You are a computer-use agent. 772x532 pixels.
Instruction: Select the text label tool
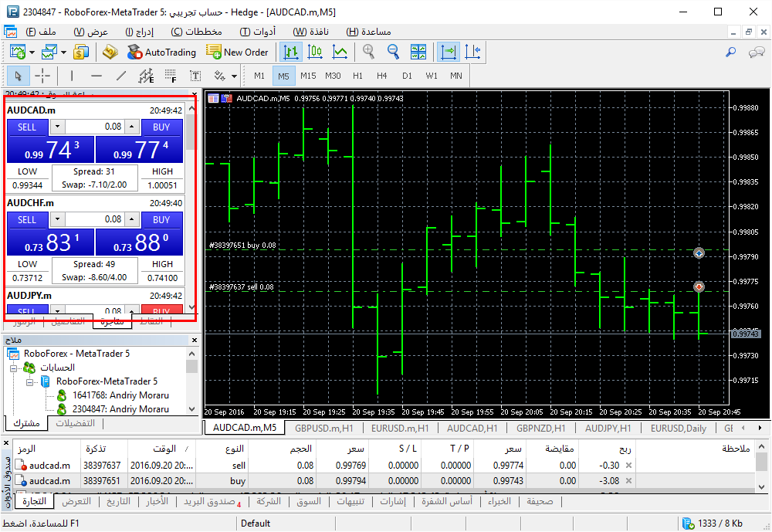pos(195,76)
